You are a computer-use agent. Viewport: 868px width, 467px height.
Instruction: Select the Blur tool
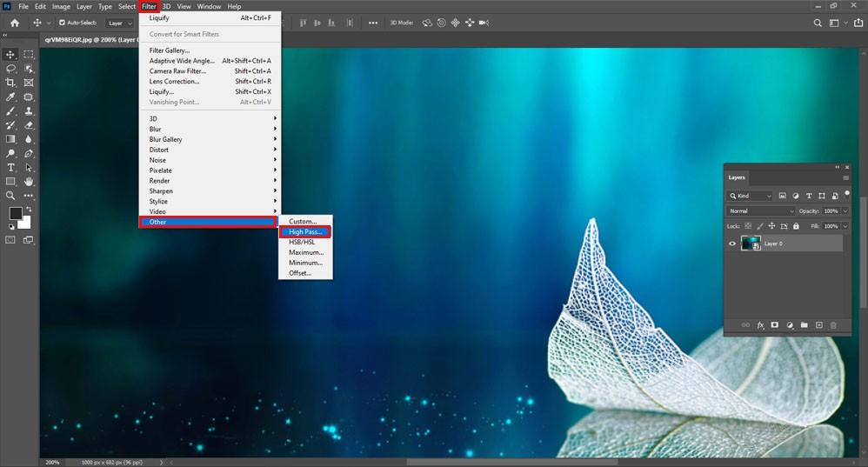29,139
